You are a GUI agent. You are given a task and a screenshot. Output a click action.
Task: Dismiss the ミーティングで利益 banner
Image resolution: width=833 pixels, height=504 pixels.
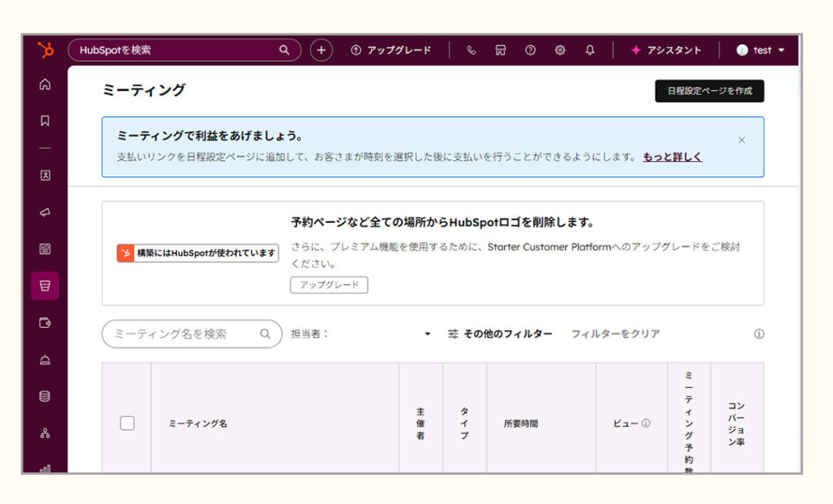(x=741, y=140)
